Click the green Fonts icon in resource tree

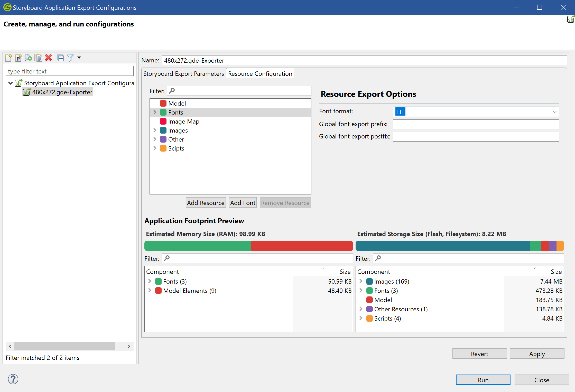click(163, 112)
